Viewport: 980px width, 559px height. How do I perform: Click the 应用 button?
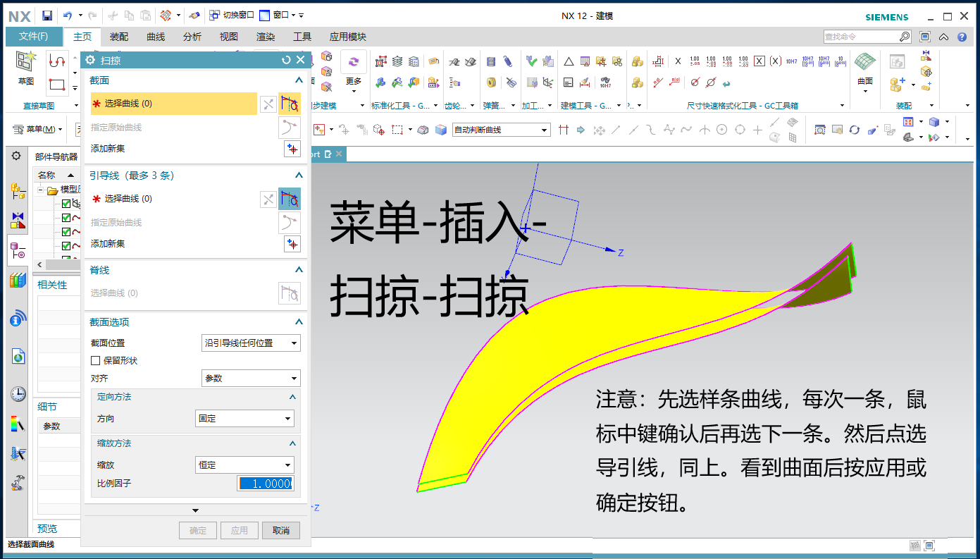tap(239, 529)
